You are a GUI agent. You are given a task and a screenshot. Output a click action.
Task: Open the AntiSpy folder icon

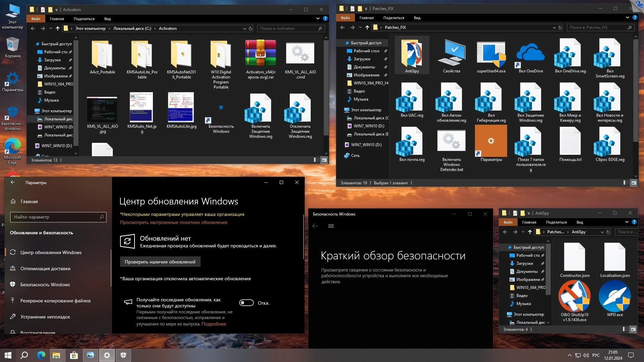(412, 54)
